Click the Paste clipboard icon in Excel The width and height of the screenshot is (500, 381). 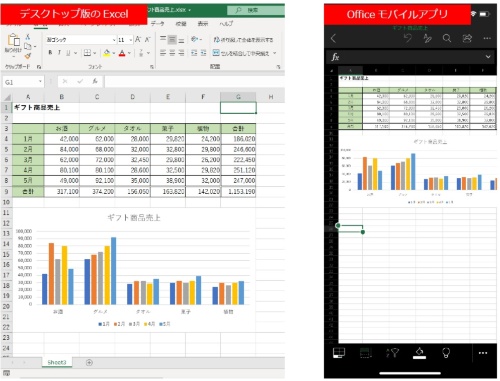pyautogui.click(x=14, y=40)
